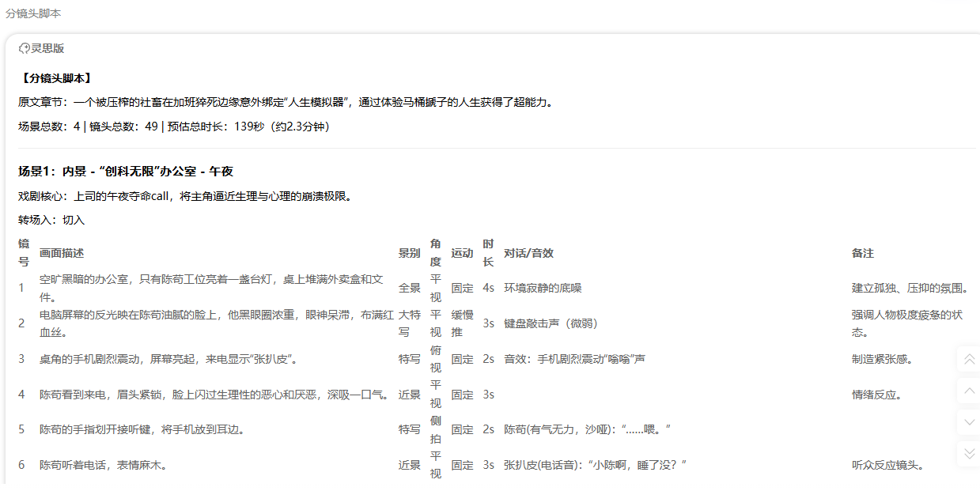Click the 全景 shot size cell
980x491 pixels.
point(410,288)
